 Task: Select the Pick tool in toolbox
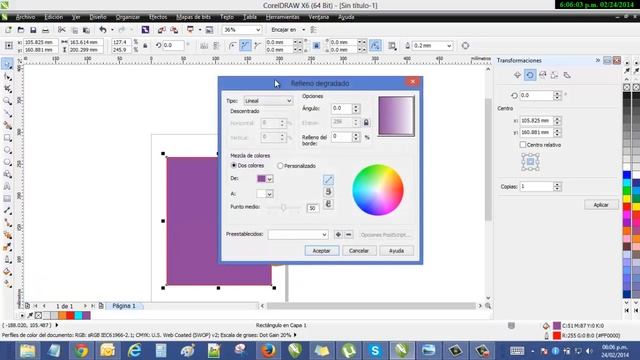[x=7, y=64]
